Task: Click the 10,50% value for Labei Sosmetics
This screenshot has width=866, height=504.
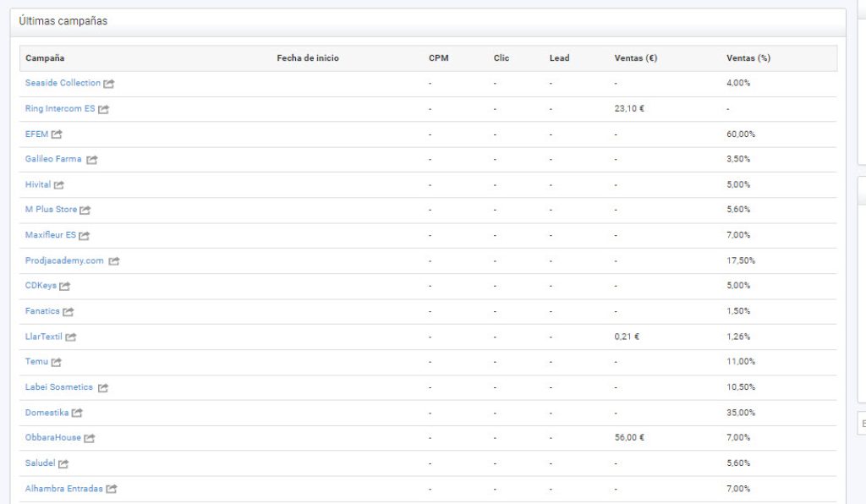Action: point(741,387)
